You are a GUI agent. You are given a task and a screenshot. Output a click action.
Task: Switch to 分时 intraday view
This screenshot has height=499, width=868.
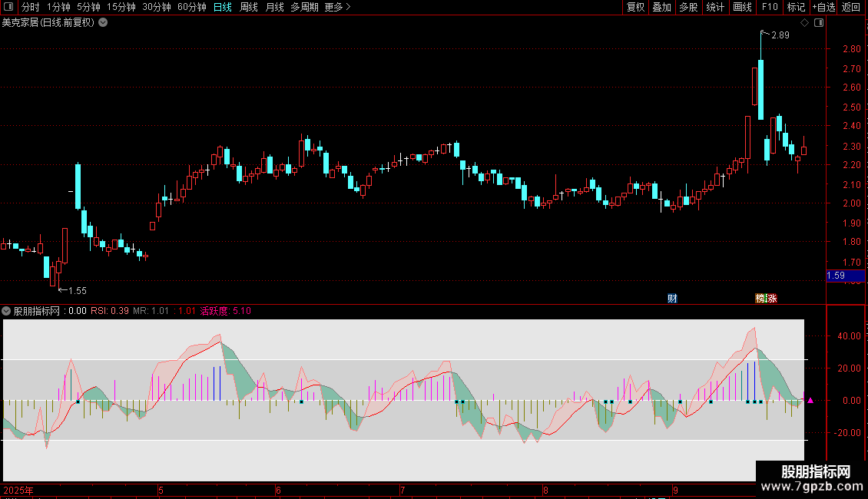coord(31,7)
